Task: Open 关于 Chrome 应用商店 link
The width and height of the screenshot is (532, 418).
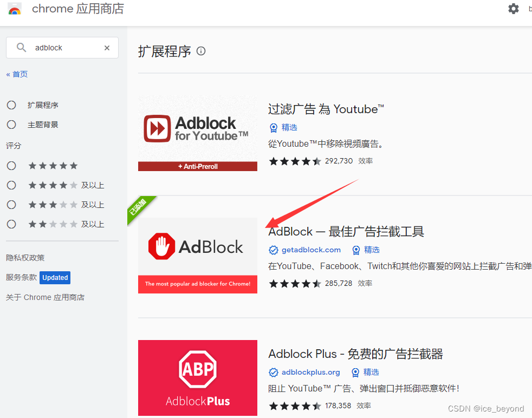Action: [45, 297]
